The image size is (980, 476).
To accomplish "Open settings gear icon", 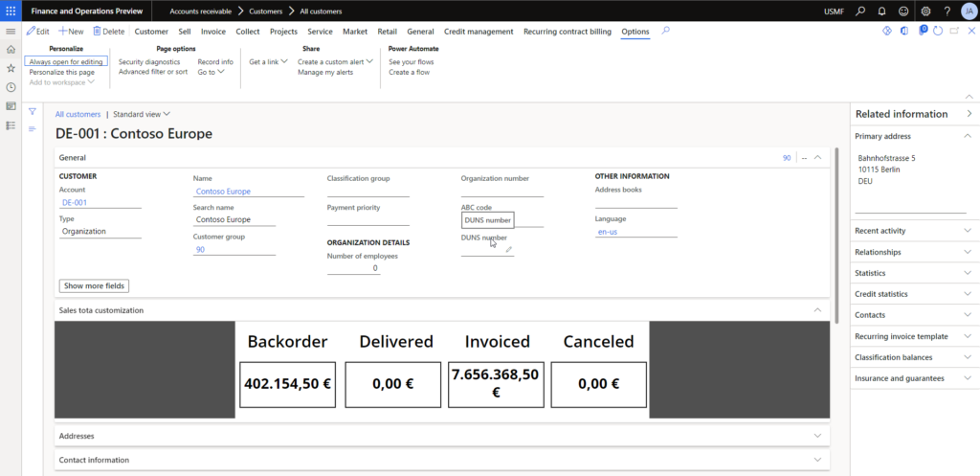I will pyautogui.click(x=926, y=11).
